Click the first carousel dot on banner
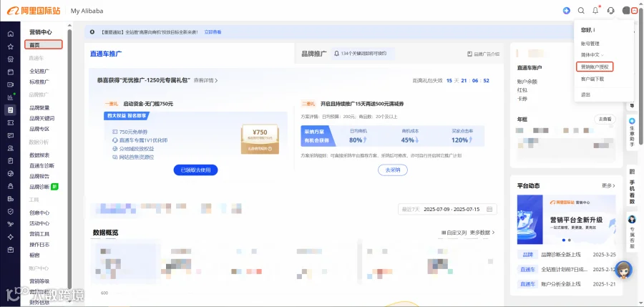 tap(564, 240)
